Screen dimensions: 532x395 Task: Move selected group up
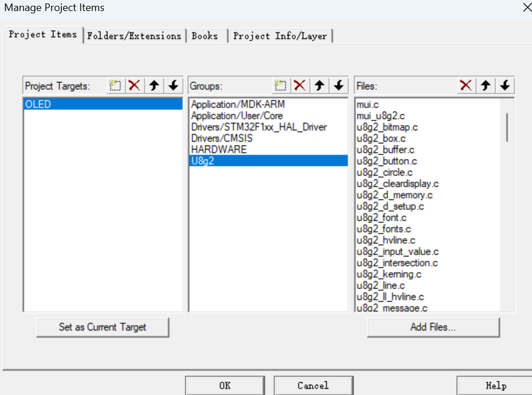[319, 85]
